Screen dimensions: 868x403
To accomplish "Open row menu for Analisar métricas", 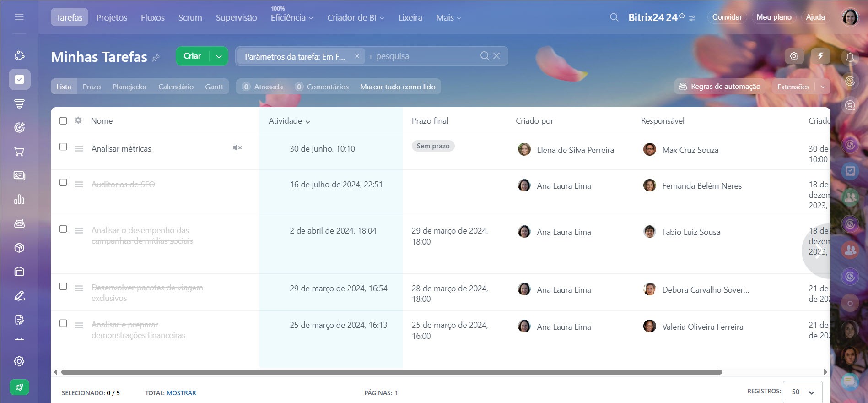I will coord(79,149).
